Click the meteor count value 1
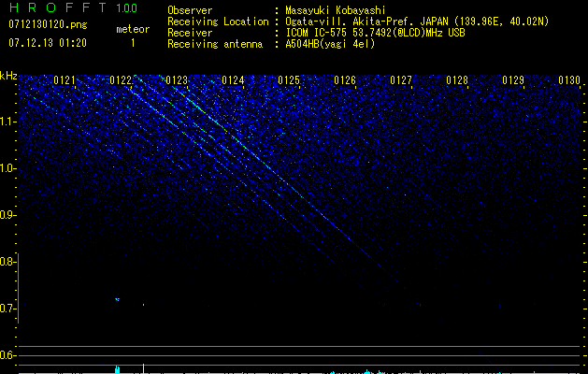The height and width of the screenshot is (374, 588). point(133,43)
